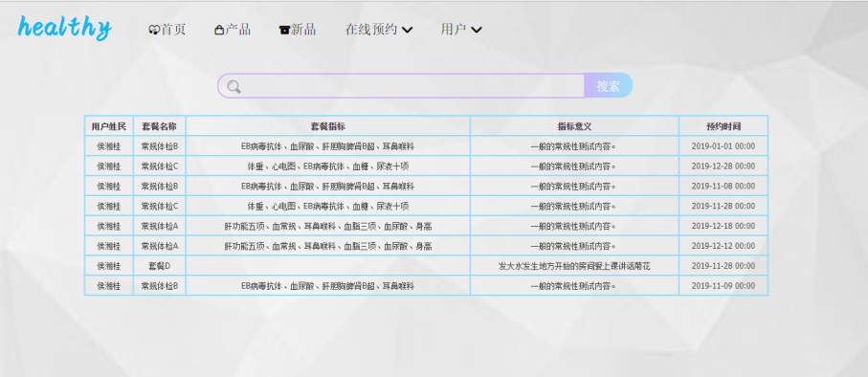Focus the search text field
The image size is (868, 377).
[x=401, y=86]
